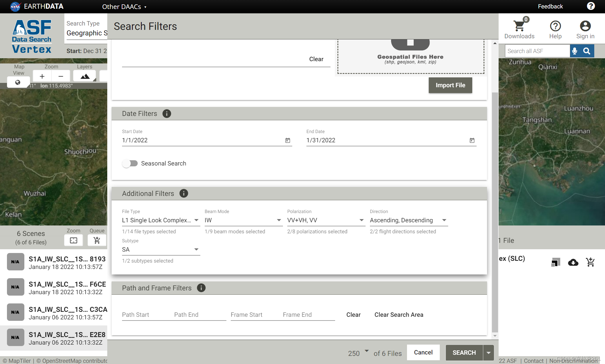The image size is (605, 364).
Task: Click the cloud download icon
Action: point(573,262)
